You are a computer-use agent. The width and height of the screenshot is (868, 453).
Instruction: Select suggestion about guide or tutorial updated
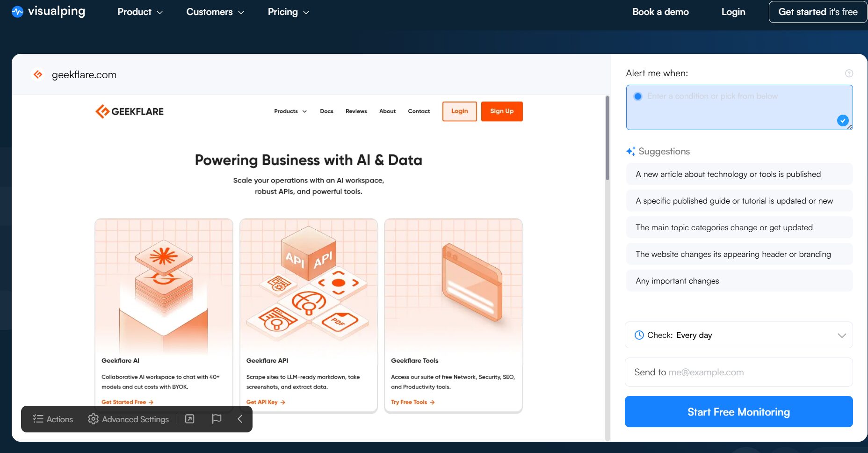[x=739, y=201]
